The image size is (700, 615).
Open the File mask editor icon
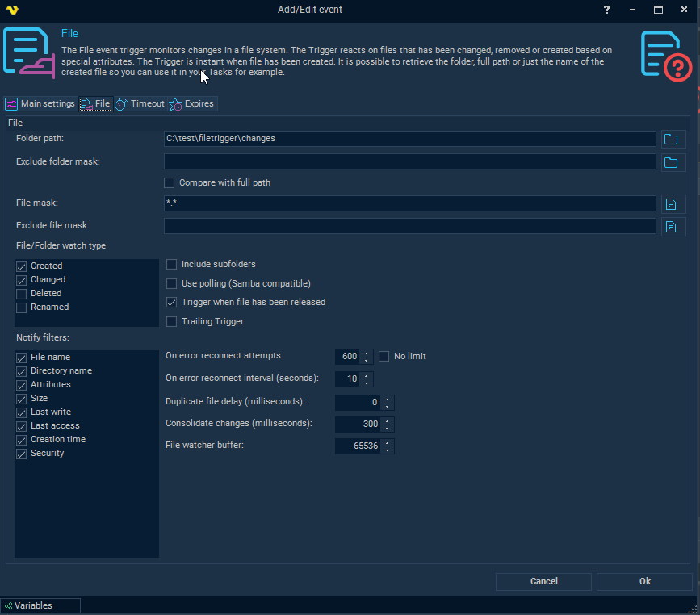coord(671,203)
